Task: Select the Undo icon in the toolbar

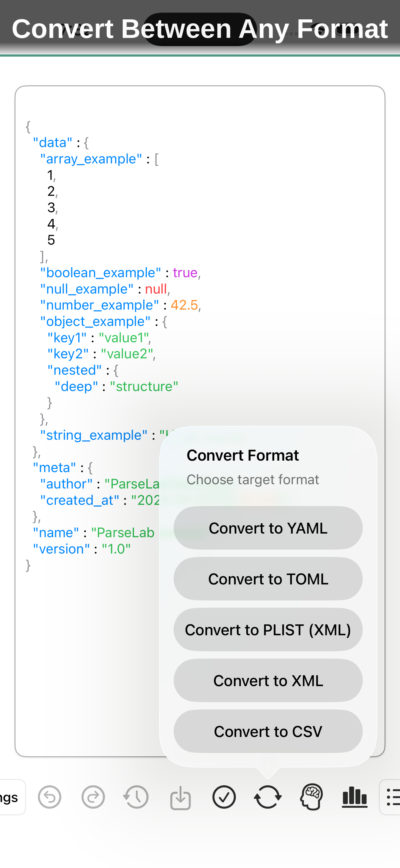Action: (x=50, y=797)
